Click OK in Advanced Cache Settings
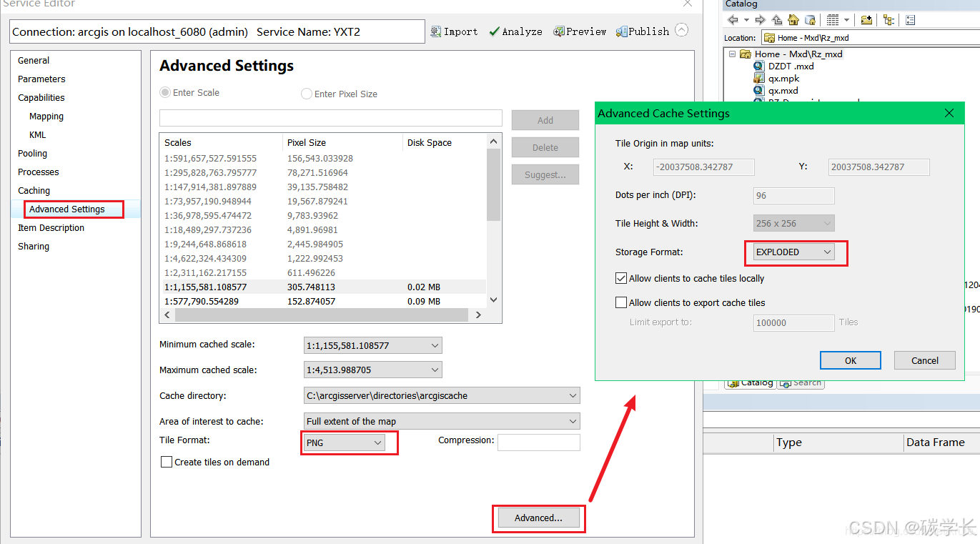 pos(850,360)
